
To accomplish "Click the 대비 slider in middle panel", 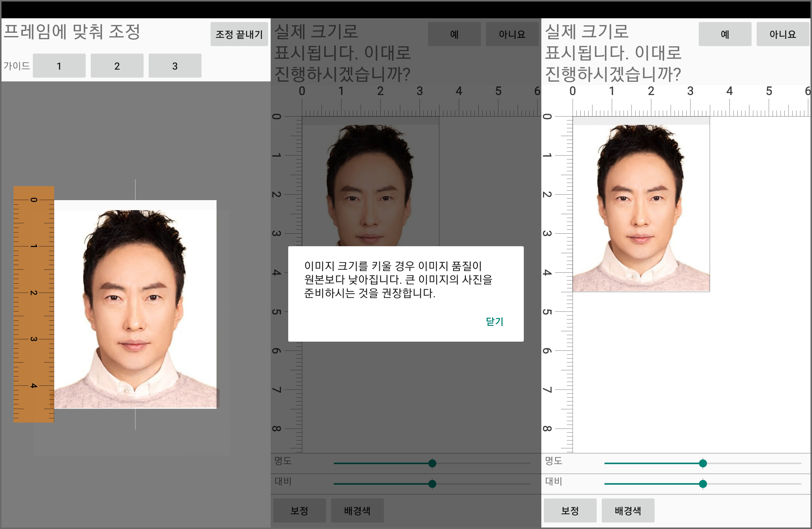I will pos(432,484).
